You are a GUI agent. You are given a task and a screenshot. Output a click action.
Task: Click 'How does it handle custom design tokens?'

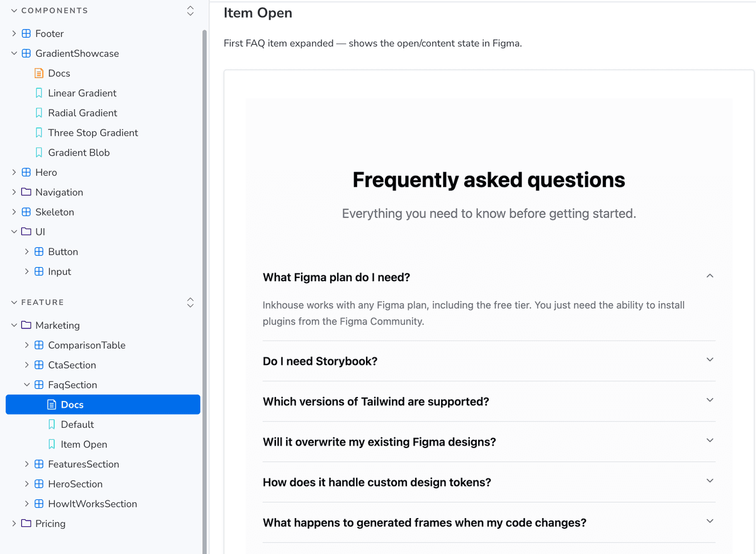(x=377, y=482)
